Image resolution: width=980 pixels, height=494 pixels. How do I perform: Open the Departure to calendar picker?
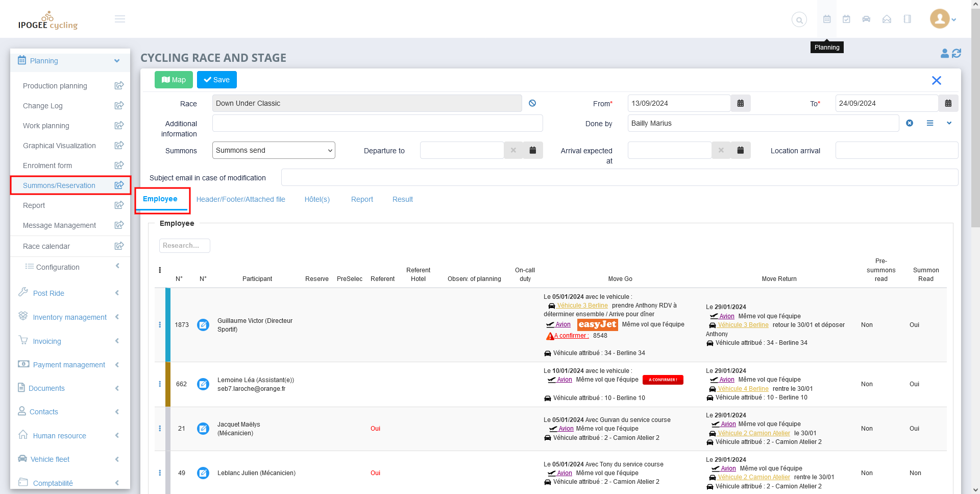[x=533, y=150]
